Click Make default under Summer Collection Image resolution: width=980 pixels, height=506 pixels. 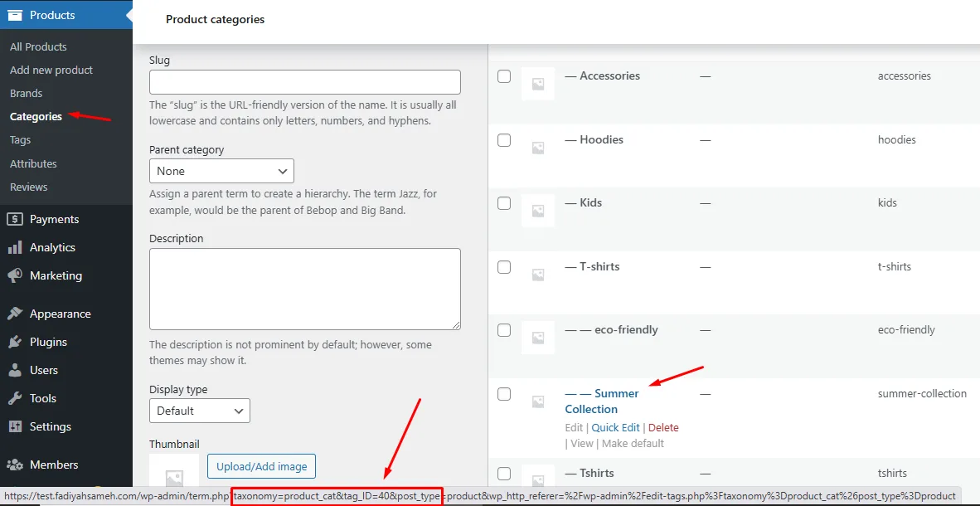coord(633,444)
